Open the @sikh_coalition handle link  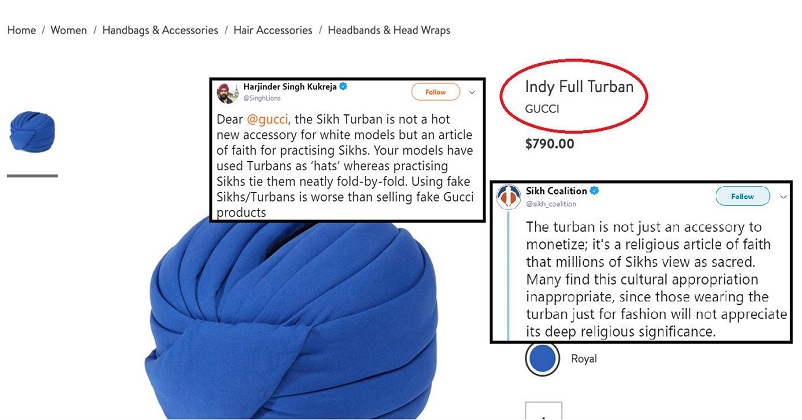coord(551,204)
